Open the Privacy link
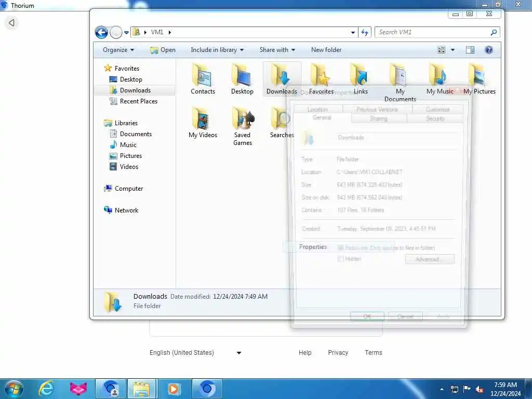This screenshot has width=532, height=399. [x=338, y=353]
